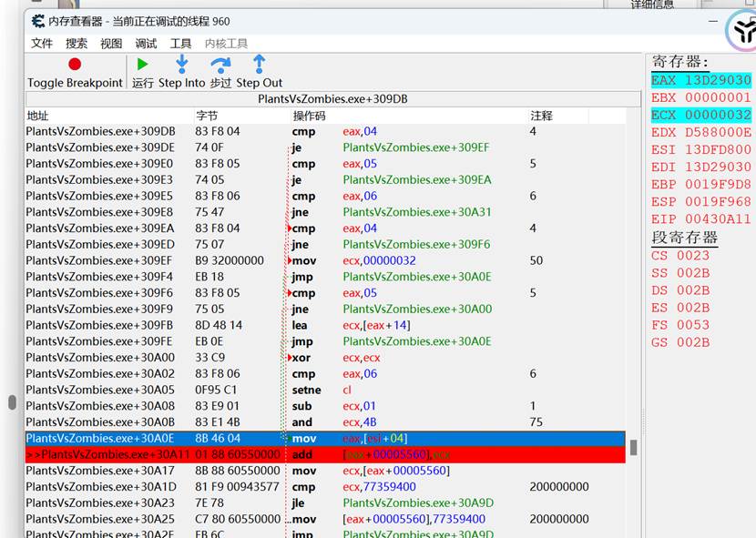Select the EDX D588000E register
Viewport: 756px width, 538px height.
click(x=701, y=132)
